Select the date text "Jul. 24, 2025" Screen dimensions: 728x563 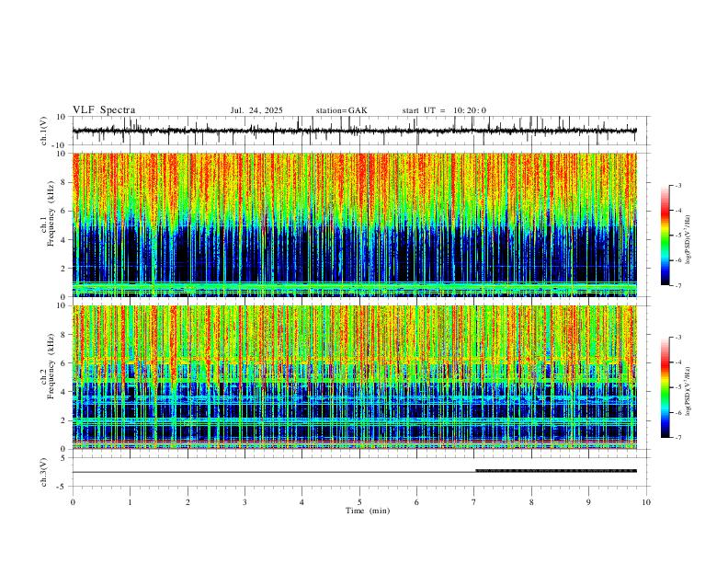pyautogui.click(x=256, y=110)
